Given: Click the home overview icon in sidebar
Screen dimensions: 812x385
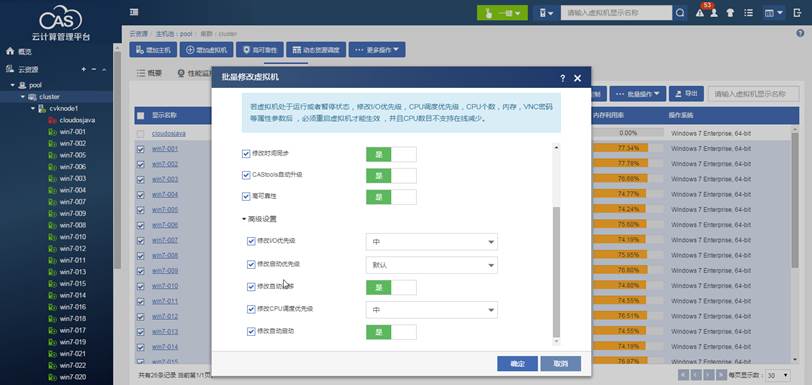Looking at the screenshot, I should click(10, 51).
